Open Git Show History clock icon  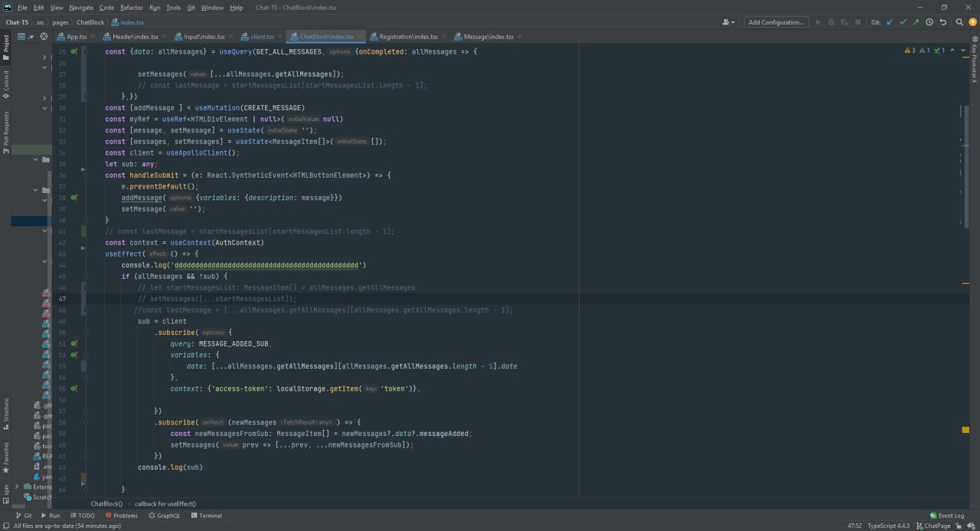tap(929, 22)
